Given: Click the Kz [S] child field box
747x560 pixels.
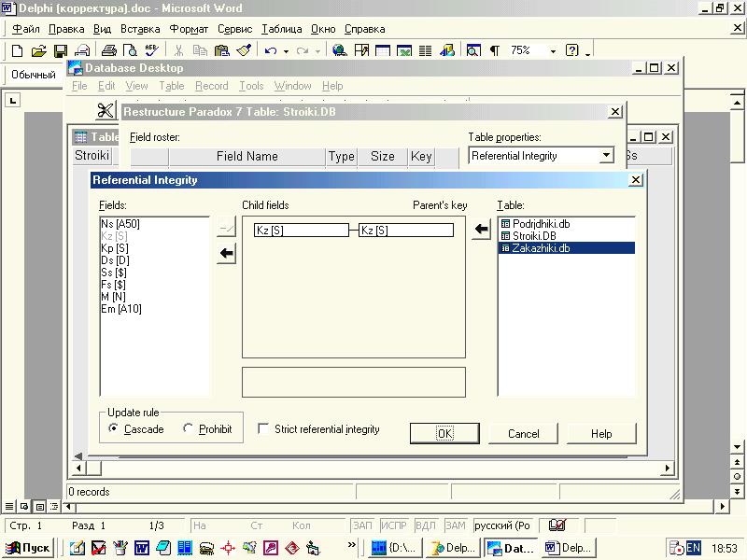Looking at the screenshot, I should point(301,231).
